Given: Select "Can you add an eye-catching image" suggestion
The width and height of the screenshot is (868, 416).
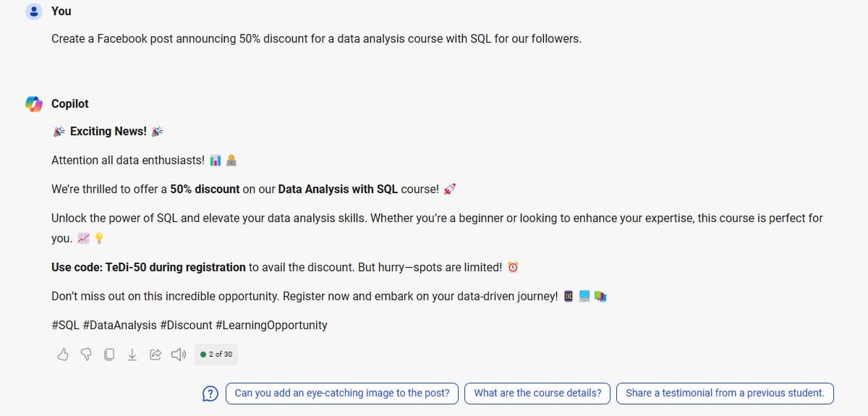Looking at the screenshot, I should [342, 394].
